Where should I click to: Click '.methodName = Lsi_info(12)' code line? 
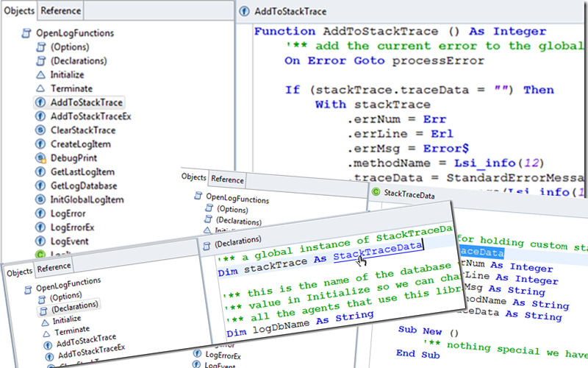[445, 163]
